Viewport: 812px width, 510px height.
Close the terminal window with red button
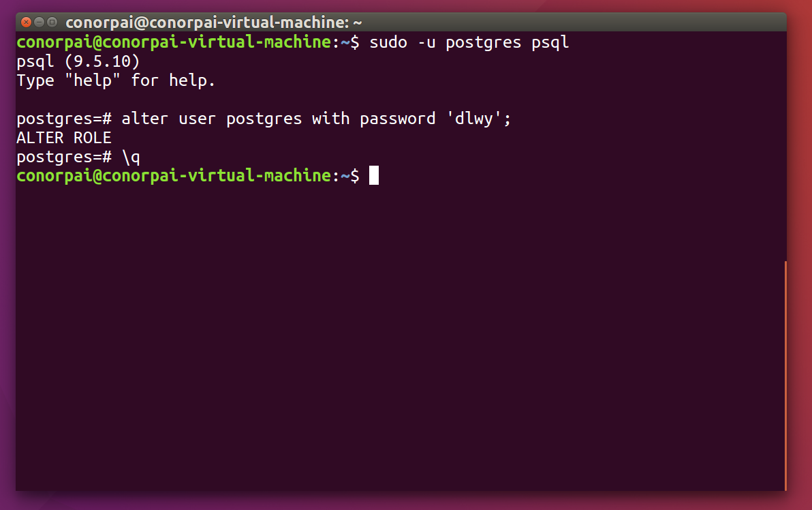click(x=26, y=22)
